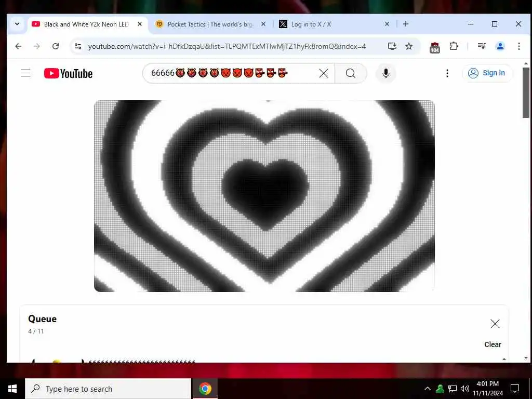Viewport: 532px width, 399px height.
Task: Reload the current page
Action: 56,46
